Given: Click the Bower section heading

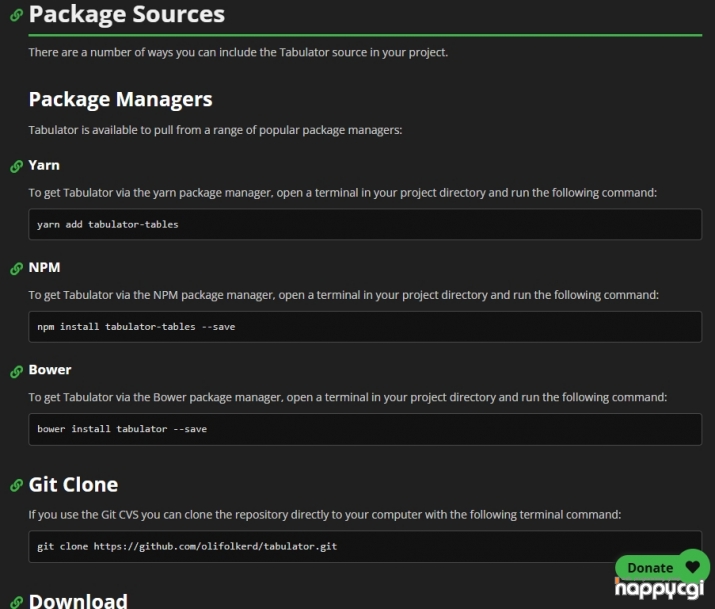Looking at the screenshot, I should coord(50,370).
